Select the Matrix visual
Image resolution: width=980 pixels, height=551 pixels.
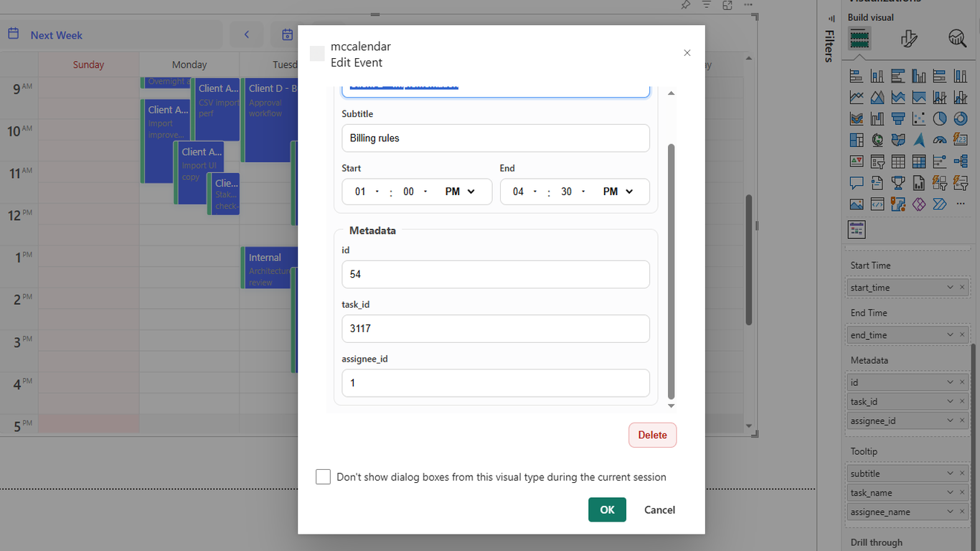click(x=919, y=161)
